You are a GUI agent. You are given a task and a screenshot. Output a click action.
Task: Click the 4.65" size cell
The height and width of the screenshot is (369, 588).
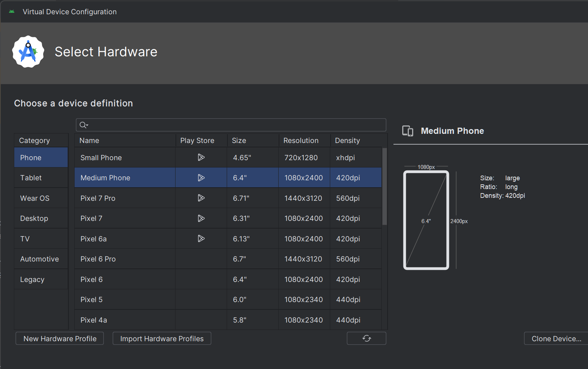coord(253,158)
